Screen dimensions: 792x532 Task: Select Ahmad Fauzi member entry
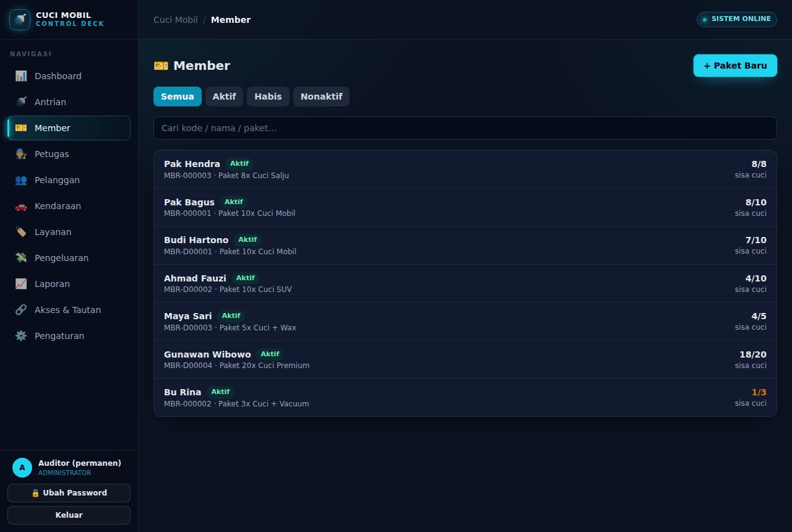(x=465, y=283)
